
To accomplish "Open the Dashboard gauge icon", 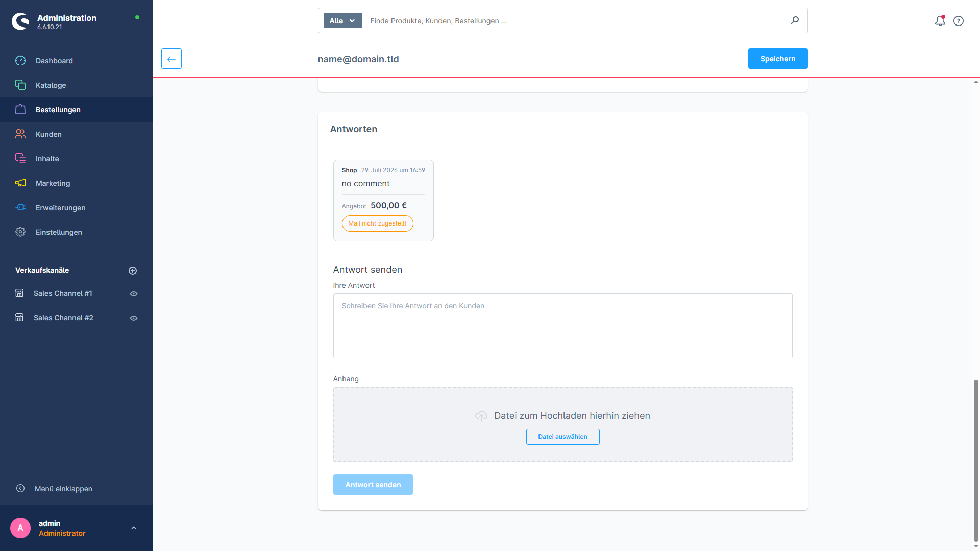I will (20, 61).
